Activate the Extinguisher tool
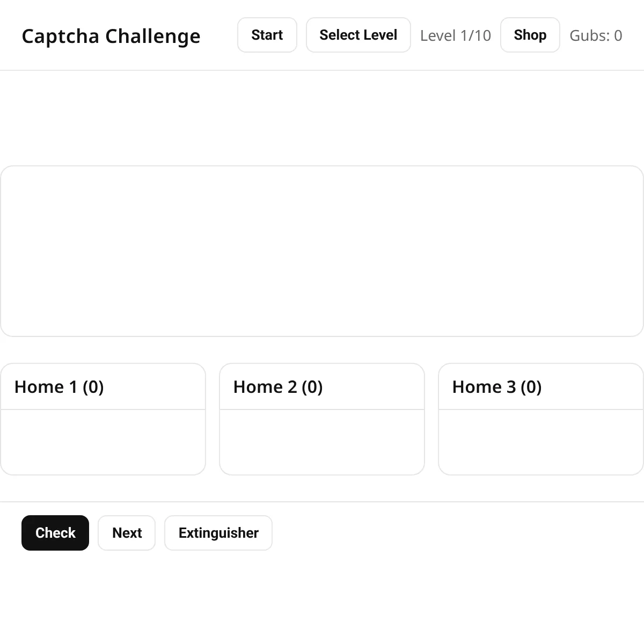 (x=218, y=533)
